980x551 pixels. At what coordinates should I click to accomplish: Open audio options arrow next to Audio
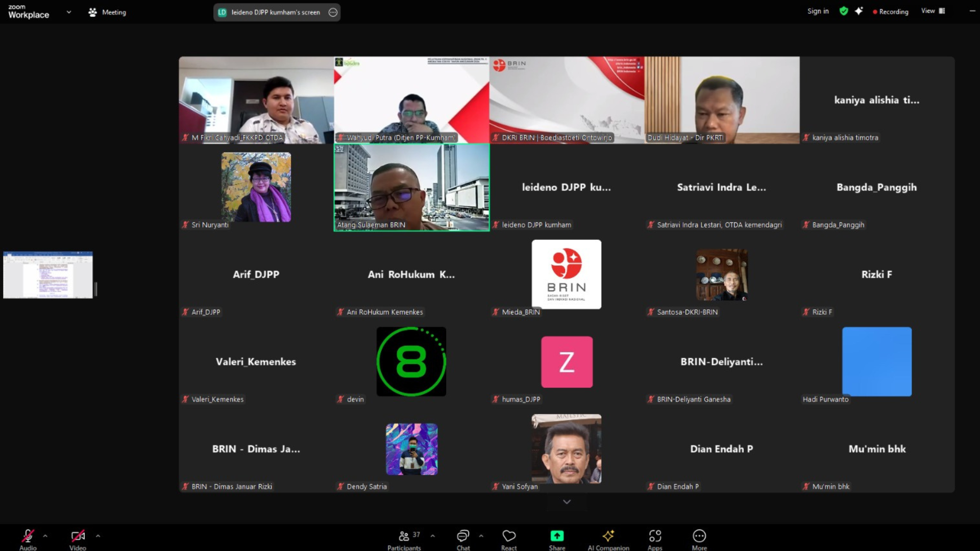tap(45, 536)
